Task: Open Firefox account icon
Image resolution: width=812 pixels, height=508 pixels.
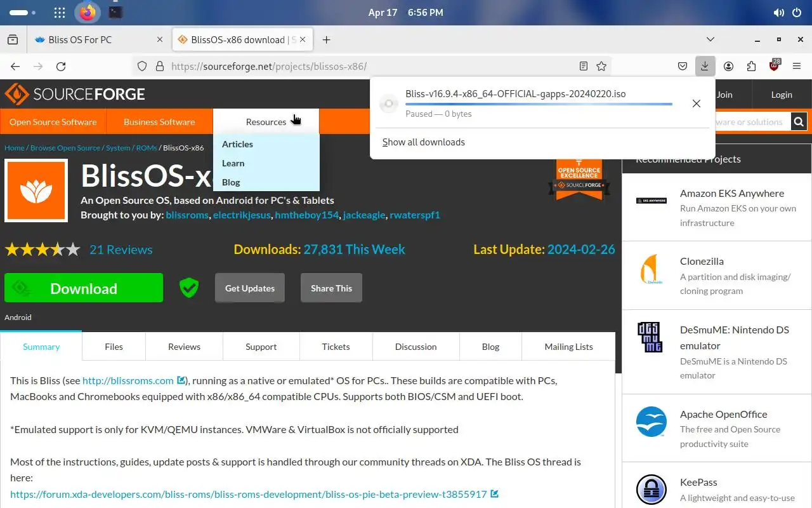Action: [x=728, y=66]
